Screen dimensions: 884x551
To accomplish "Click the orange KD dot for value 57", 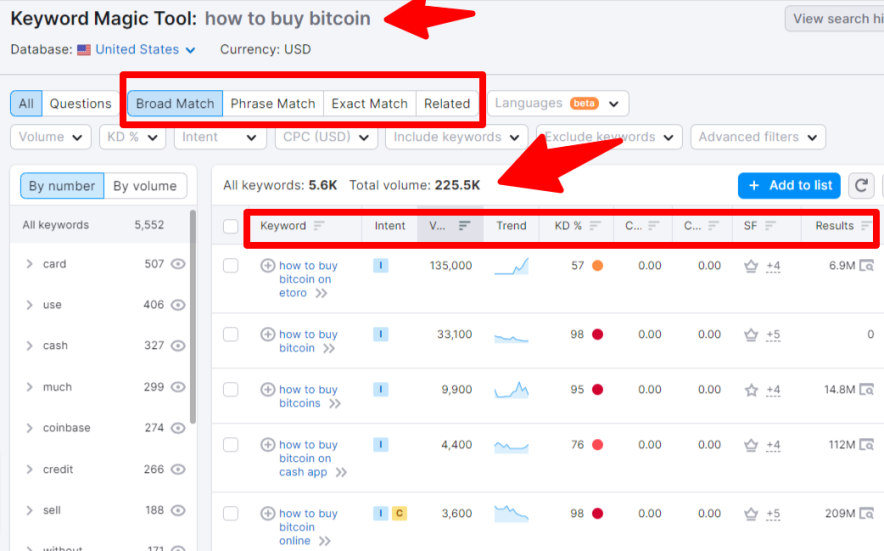I will (598, 266).
